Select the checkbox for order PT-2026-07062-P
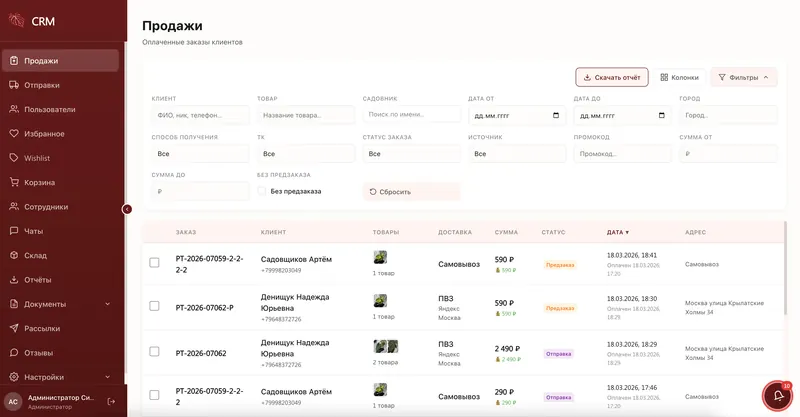 click(154, 306)
